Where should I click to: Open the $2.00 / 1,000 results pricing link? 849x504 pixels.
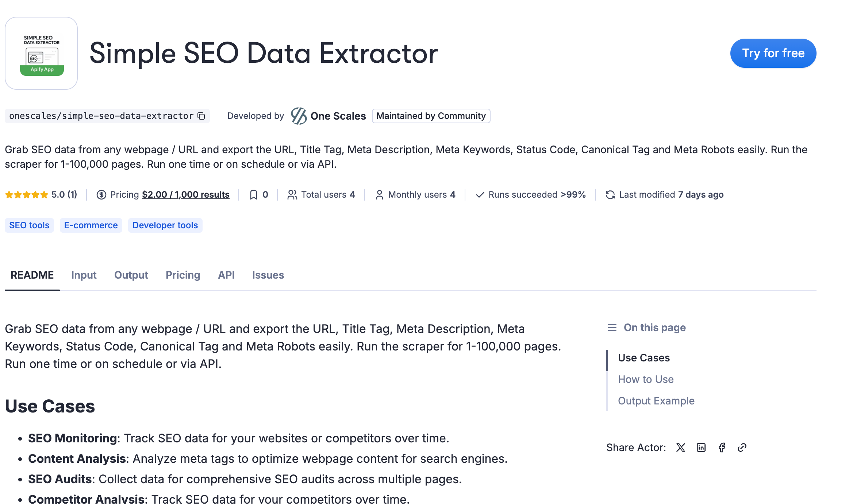pyautogui.click(x=185, y=195)
